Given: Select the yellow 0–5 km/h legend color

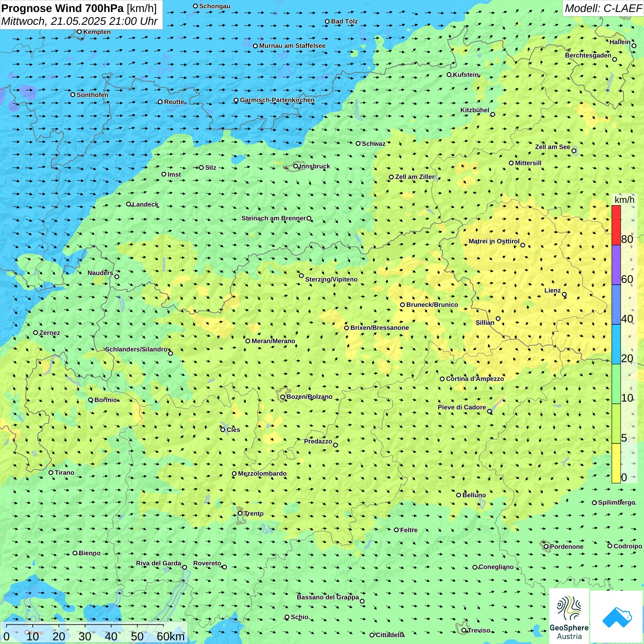Looking at the screenshot, I should (x=616, y=463).
